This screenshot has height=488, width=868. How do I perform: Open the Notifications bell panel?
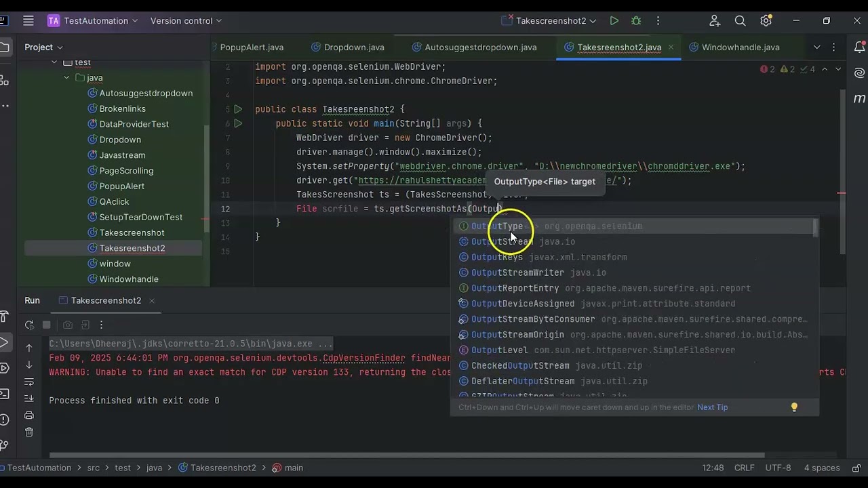[859, 47]
